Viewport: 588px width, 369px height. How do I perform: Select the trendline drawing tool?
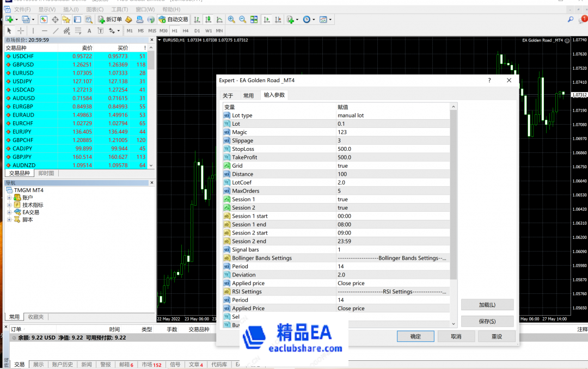click(56, 30)
